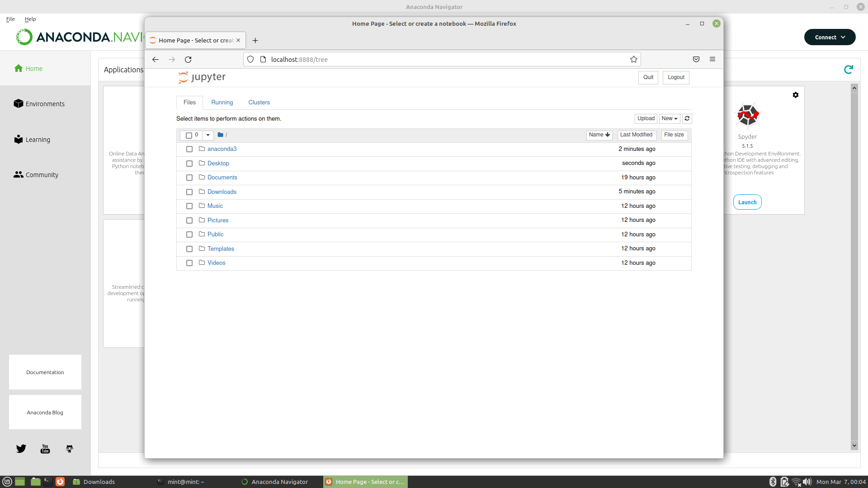Click the Navigator green refresh icon

pos(849,69)
